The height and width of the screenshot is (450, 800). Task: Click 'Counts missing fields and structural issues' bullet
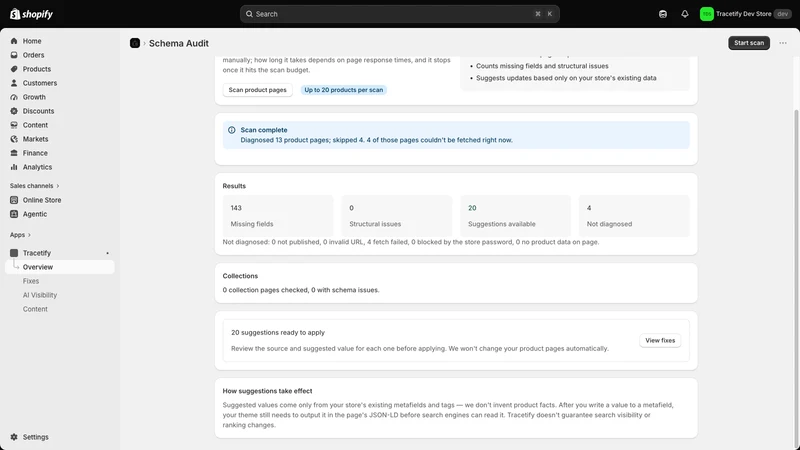pyautogui.click(x=542, y=66)
